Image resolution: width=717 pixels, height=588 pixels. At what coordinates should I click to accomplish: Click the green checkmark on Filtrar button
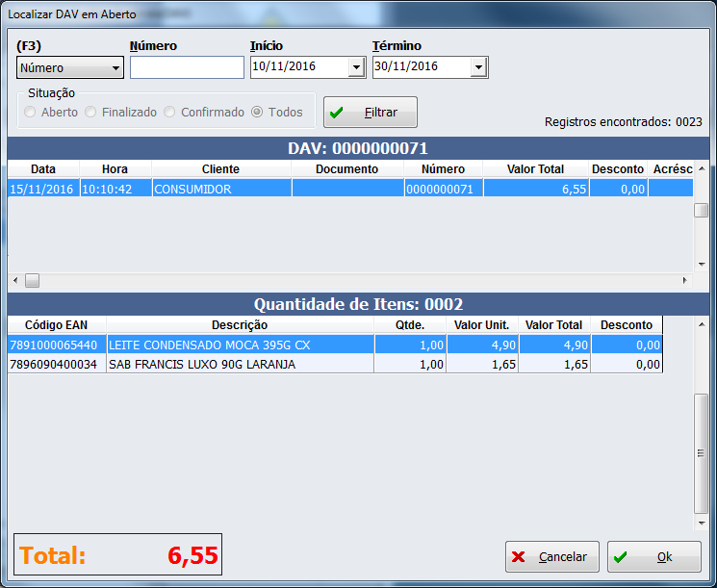pos(337,113)
